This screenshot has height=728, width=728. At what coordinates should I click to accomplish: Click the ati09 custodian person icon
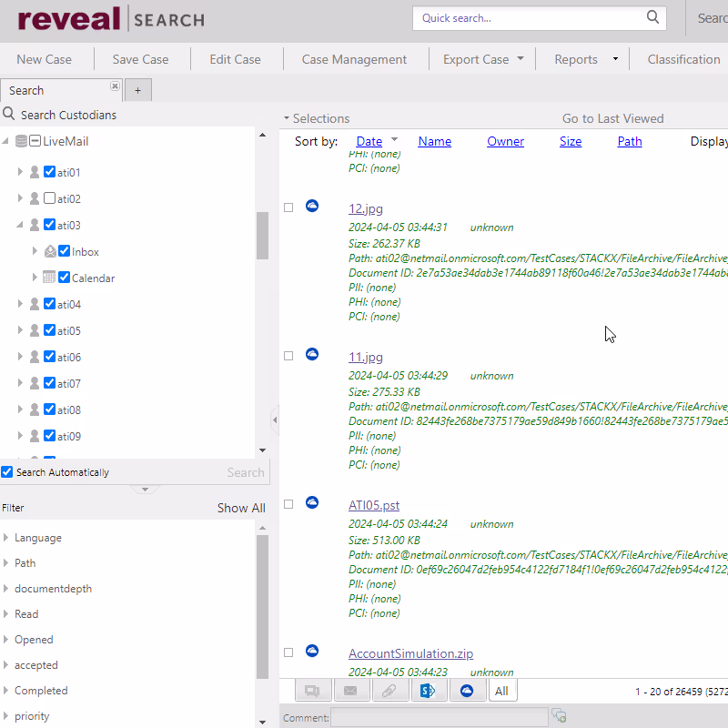click(35, 436)
